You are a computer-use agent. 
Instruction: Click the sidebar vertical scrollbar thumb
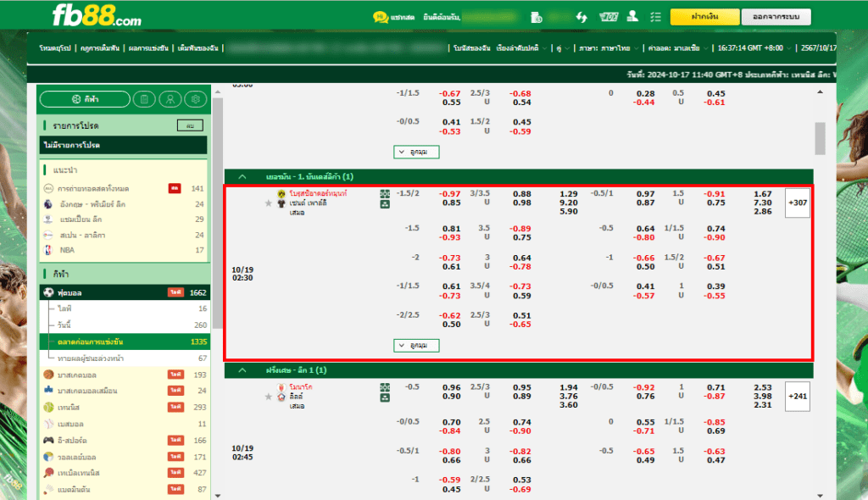pos(218,214)
